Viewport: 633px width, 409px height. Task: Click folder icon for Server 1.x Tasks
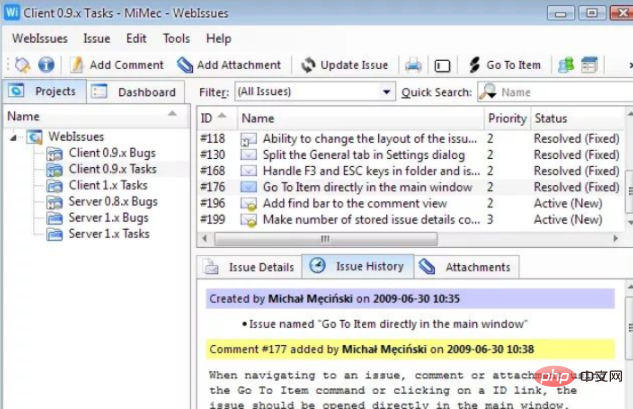(x=54, y=234)
